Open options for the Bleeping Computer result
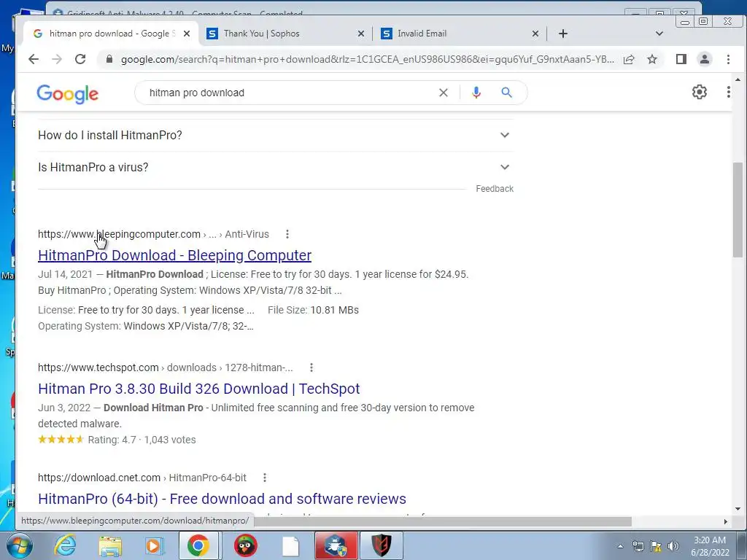Screen dimensions: 747x560 [287, 234]
